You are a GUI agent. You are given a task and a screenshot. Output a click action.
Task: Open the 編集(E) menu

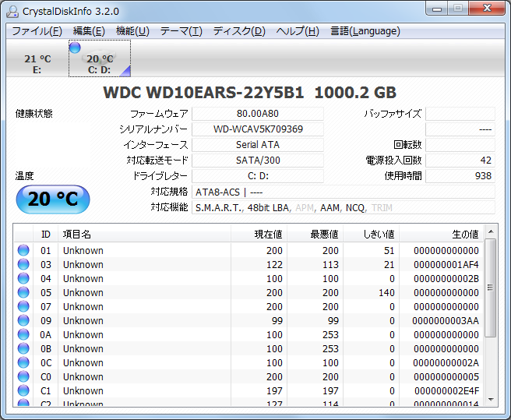click(x=89, y=31)
